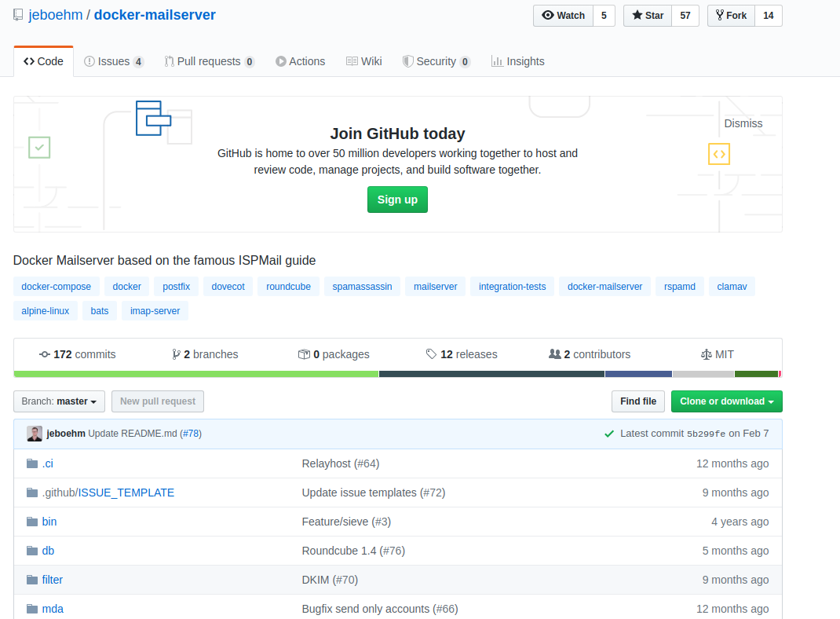Open the docker-compose topic tag
This screenshot has width=840, height=619.
(57, 287)
